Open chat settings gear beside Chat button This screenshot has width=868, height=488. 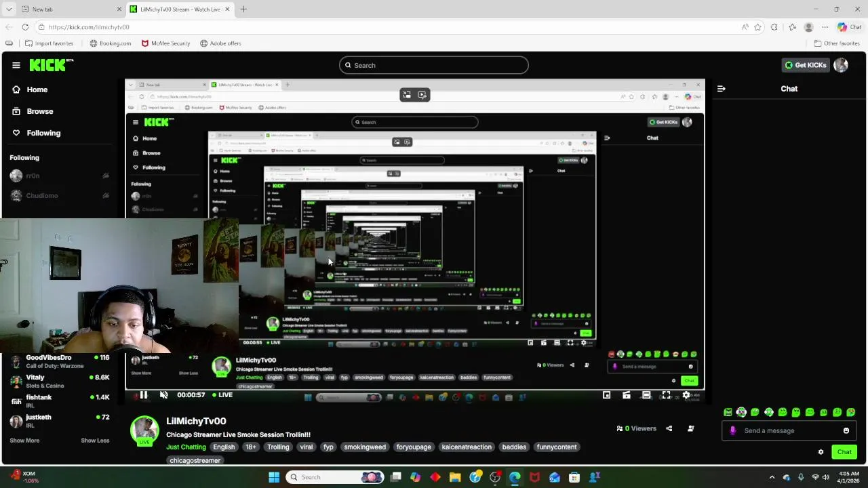821,452
